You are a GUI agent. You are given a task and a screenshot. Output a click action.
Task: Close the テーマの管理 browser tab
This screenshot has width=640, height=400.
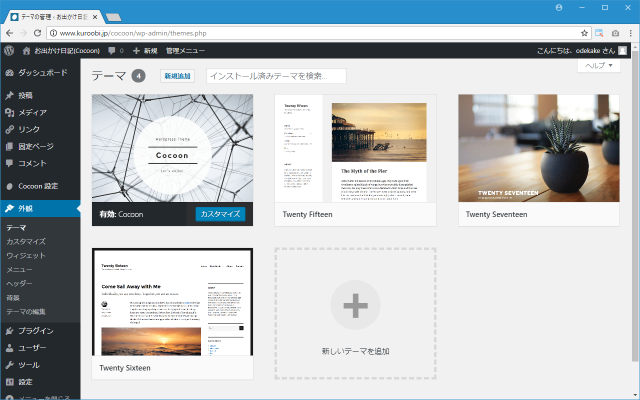click(x=95, y=17)
